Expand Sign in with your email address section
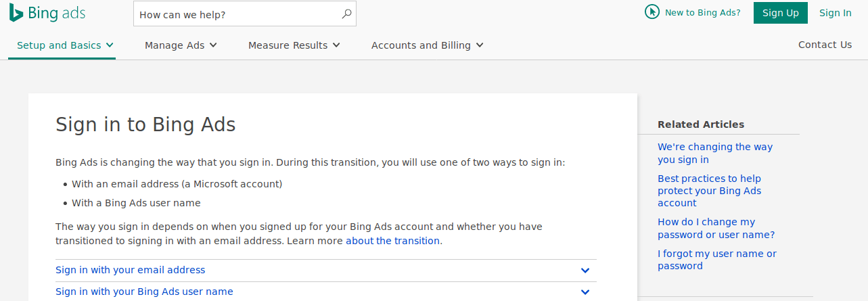This screenshot has width=868, height=301. tap(131, 270)
